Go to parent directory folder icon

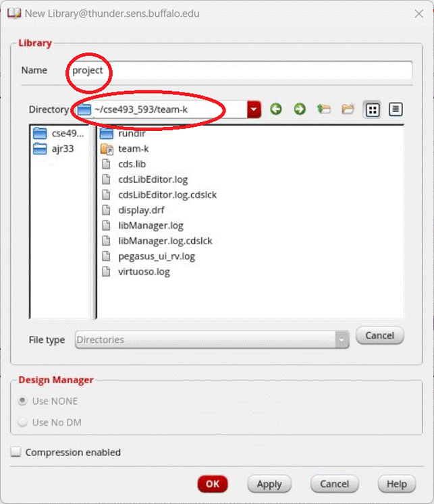(x=324, y=109)
